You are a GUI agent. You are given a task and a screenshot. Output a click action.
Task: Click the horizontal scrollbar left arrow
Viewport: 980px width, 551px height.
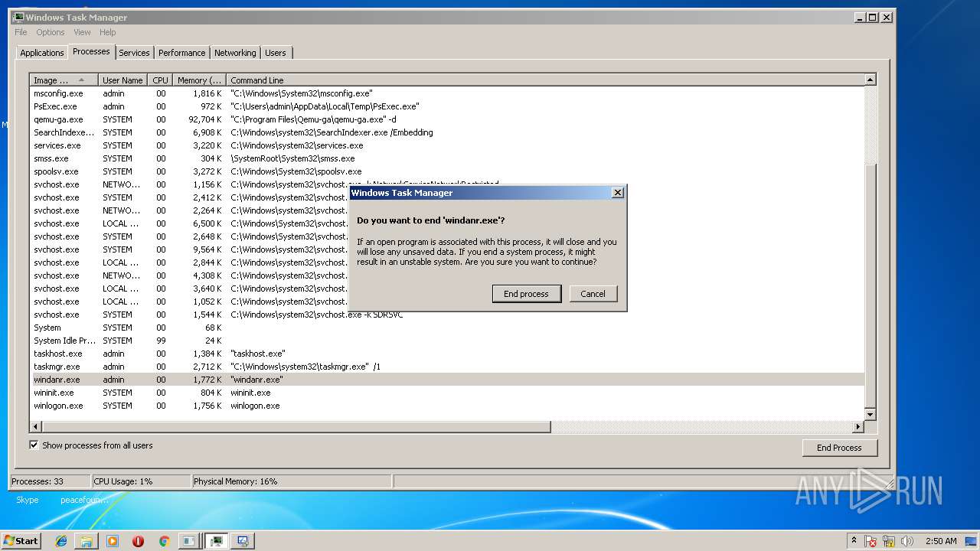[x=35, y=426]
